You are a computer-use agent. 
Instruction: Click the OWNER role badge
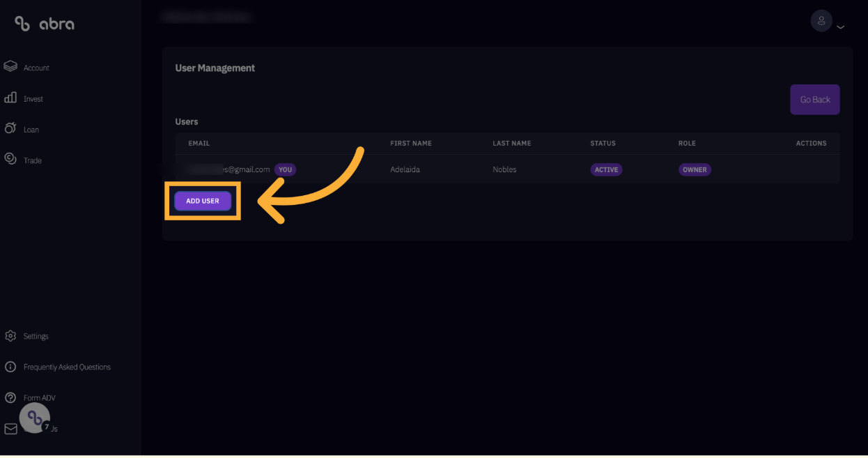pyautogui.click(x=695, y=169)
